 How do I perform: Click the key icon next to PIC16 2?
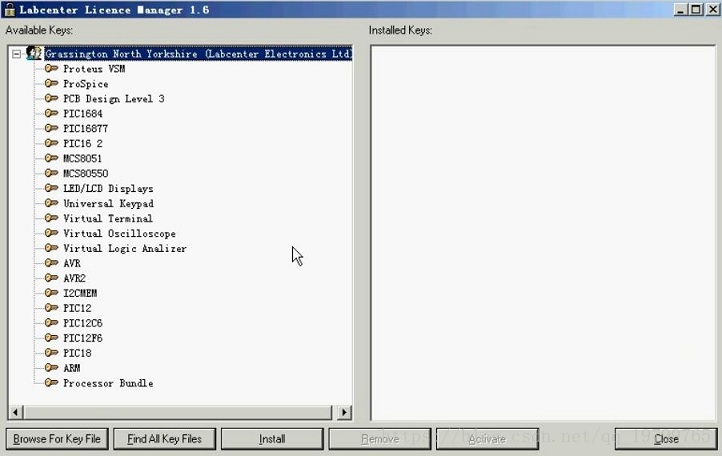pos(52,143)
